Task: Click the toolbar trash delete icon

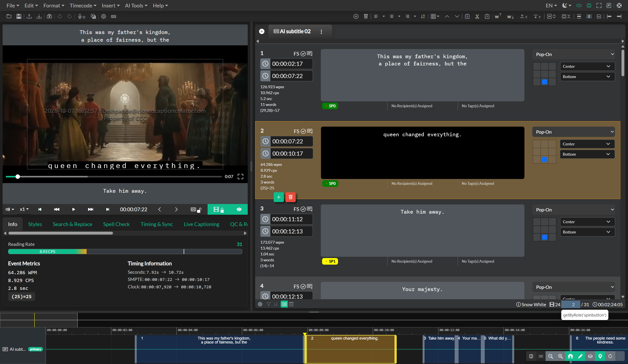Action: click(366, 16)
